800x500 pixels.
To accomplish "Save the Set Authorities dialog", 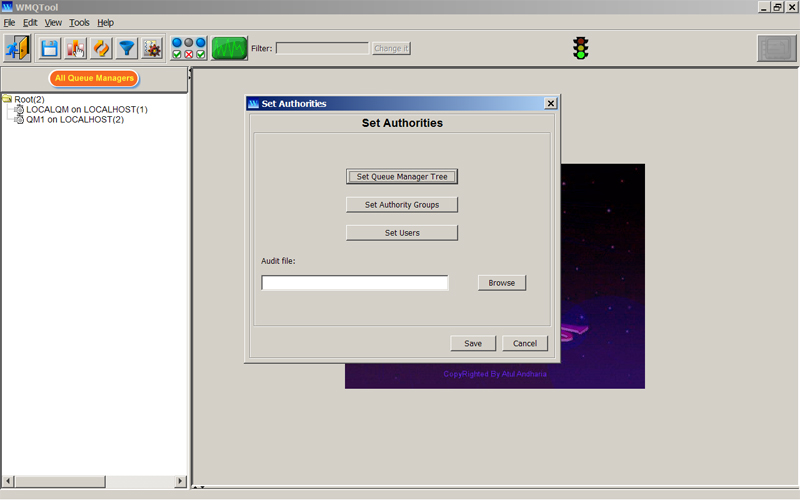I will coord(473,343).
